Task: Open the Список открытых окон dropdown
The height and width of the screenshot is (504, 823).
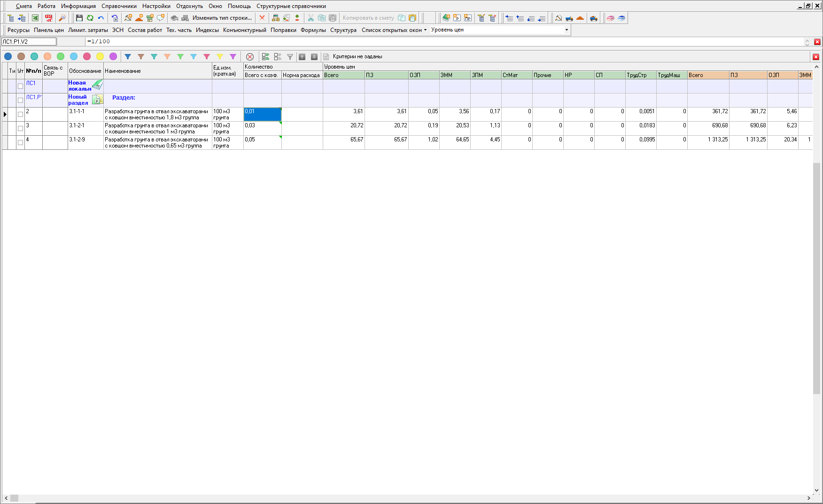Action: (394, 30)
